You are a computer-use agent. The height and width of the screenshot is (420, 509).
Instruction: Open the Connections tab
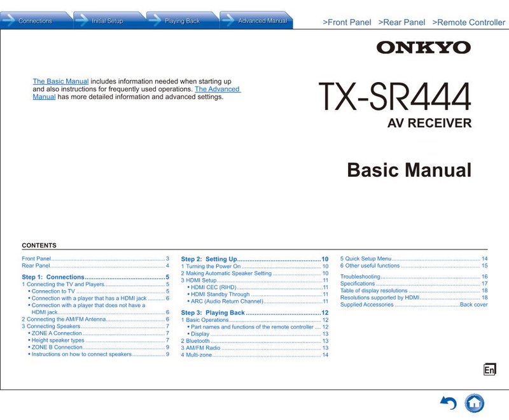click(x=36, y=21)
